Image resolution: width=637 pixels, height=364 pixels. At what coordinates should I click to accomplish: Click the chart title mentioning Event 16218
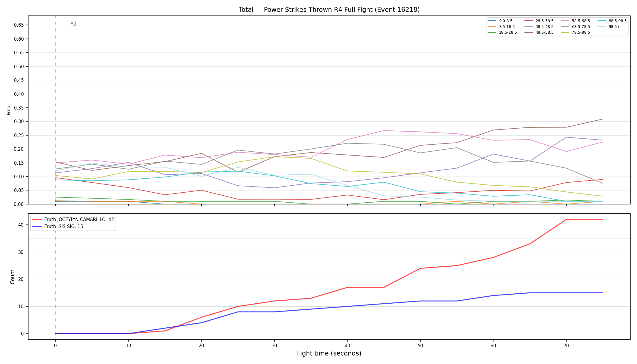click(x=329, y=10)
